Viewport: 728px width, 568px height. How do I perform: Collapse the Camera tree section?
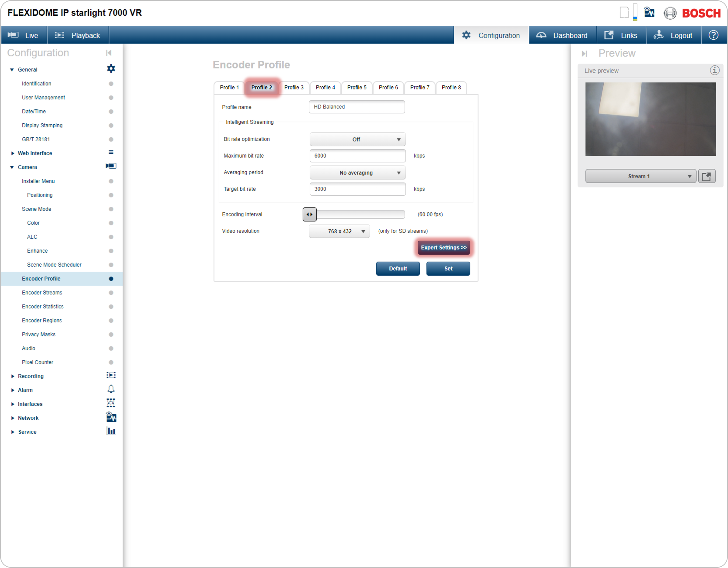12,167
